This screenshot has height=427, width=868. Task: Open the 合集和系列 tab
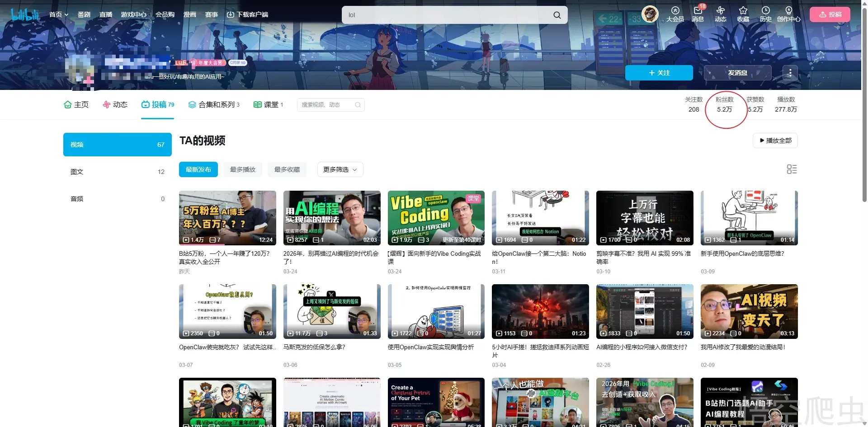[214, 105]
